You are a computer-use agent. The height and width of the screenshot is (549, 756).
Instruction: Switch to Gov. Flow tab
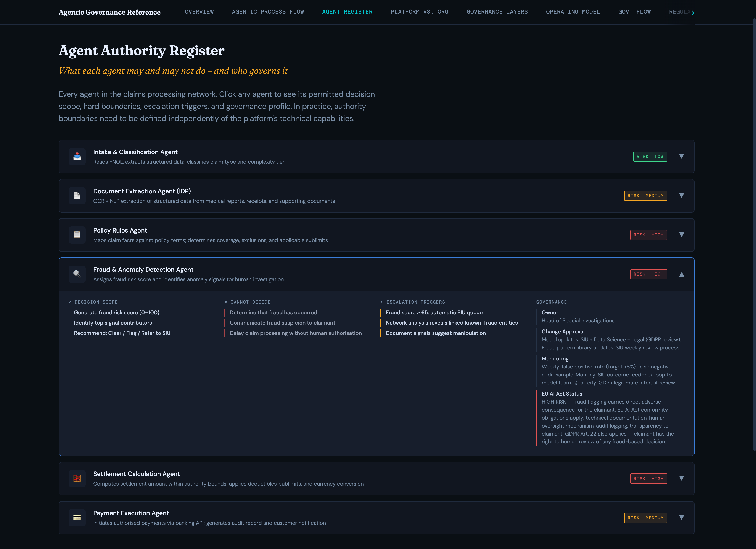pyautogui.click(x=634, y=12)
